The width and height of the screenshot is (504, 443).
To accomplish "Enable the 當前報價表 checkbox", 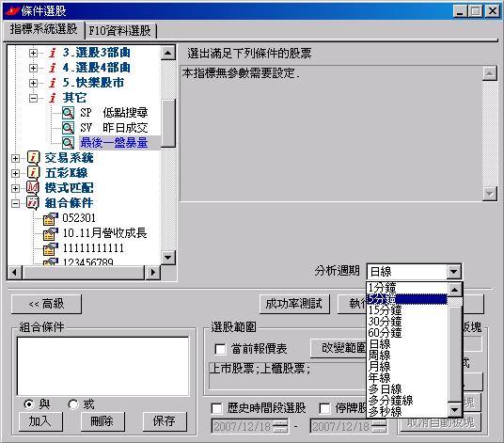I will point(220,349).
